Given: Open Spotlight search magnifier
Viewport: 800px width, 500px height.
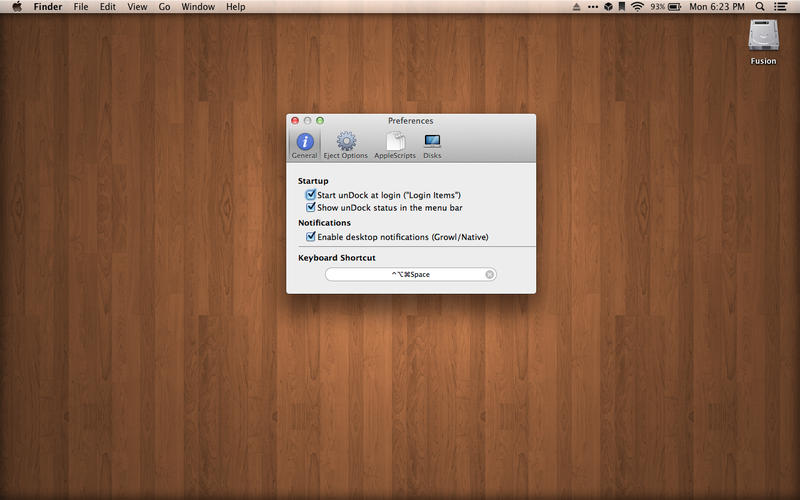Looking at the screenshot, I should coord(760,7).
